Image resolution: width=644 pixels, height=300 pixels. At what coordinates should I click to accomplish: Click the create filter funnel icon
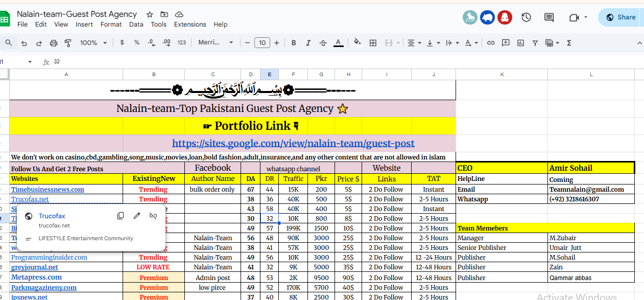pos(535,43)
